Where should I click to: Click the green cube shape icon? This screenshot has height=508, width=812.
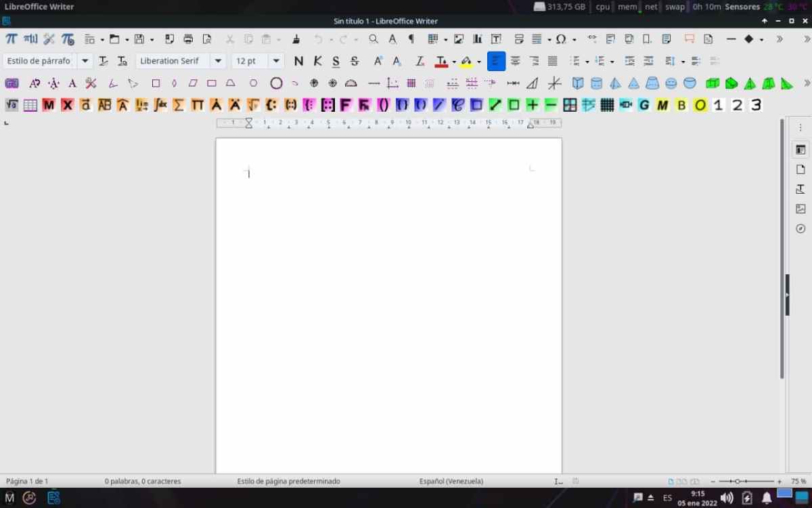pyautogui.click(x=712, y=83)
